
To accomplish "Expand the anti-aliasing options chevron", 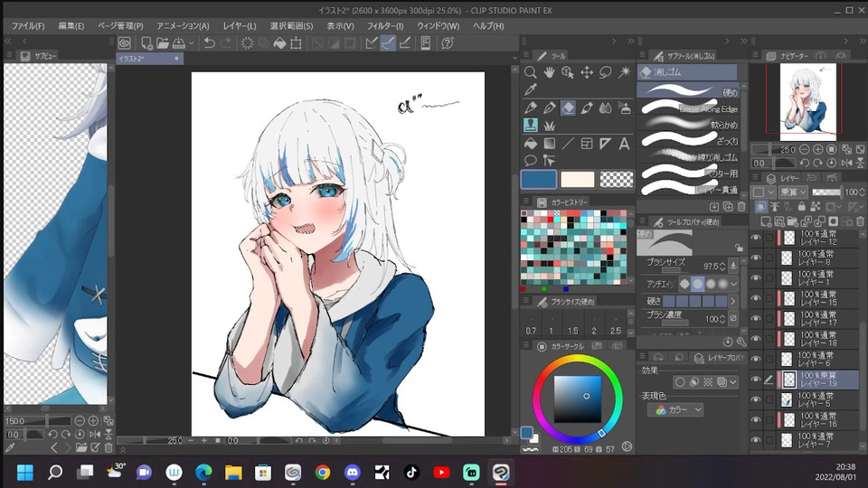I will [x=733, y=284].
